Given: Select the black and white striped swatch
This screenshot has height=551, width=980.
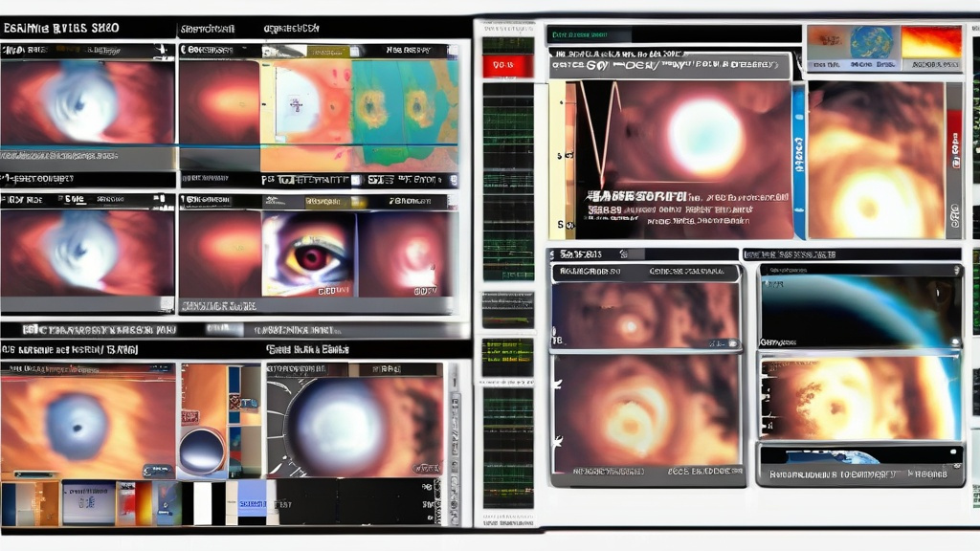Looking at the screenshot, I should coord(202,503).
